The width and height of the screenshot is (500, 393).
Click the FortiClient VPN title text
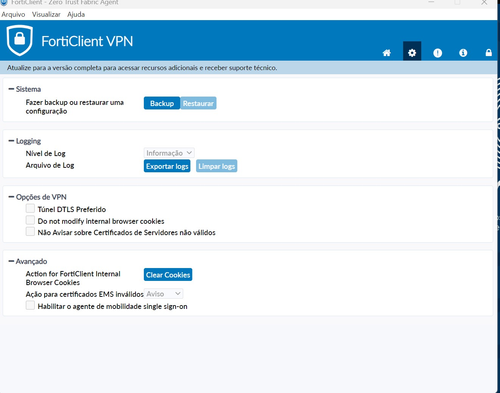click(87, 41)
